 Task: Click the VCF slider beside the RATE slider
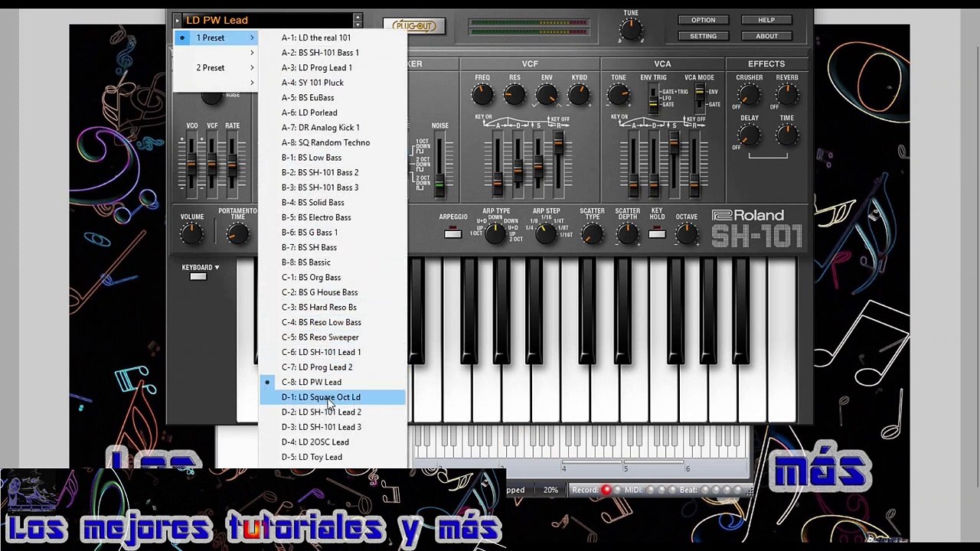[x=211, y=163]
